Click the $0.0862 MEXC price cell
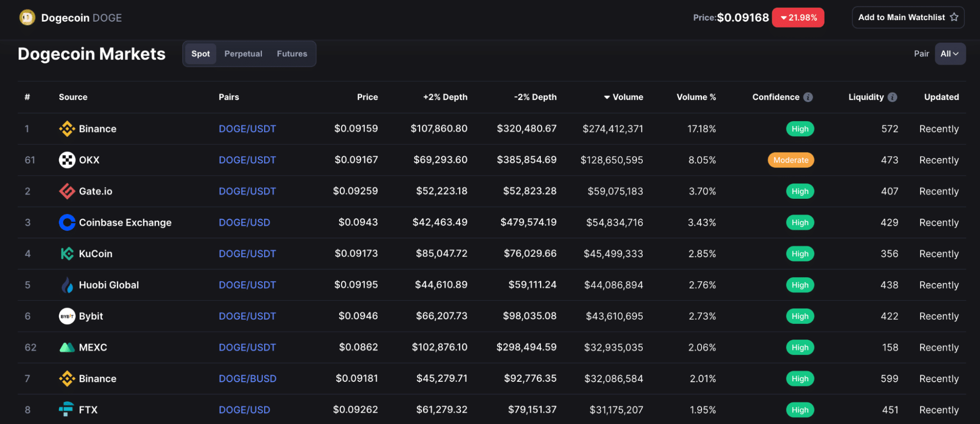Image resolution: width=980 pixels, height=424 pixels. point(358,347)
